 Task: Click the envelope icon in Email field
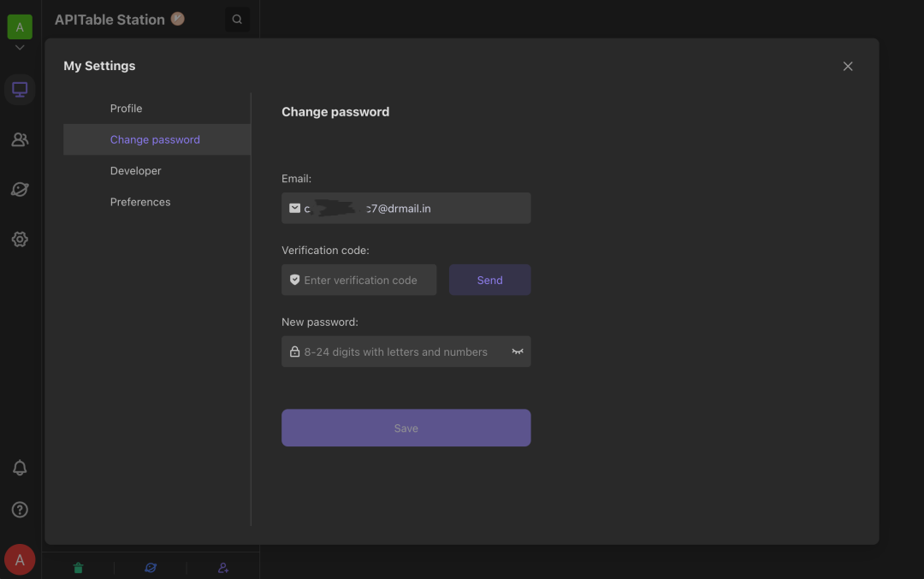click(294, 208)
